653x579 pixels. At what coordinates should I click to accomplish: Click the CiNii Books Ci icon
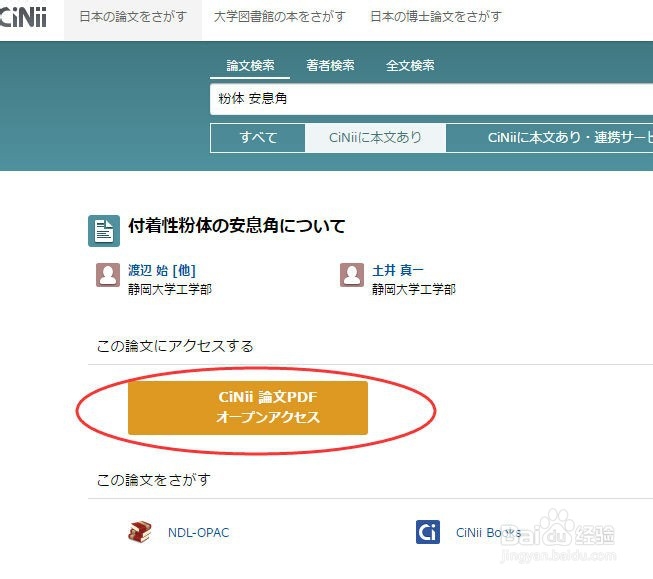coord(428,532)
